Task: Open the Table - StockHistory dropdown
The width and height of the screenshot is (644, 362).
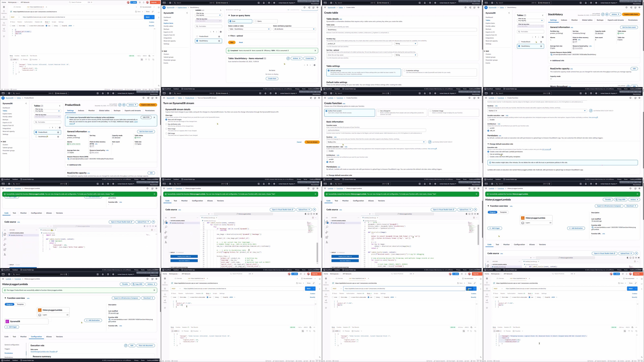Action: 249,29
